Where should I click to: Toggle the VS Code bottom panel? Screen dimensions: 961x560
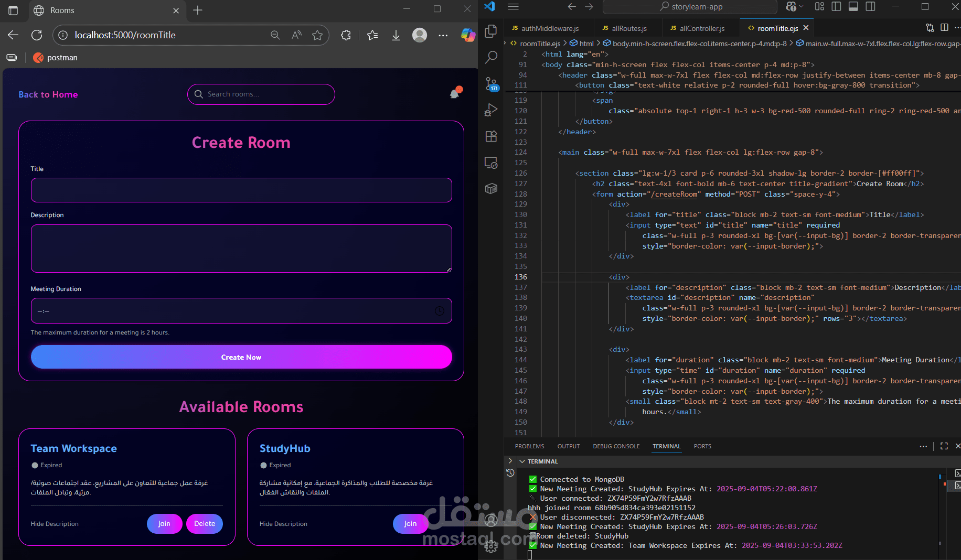coord(853,7)
